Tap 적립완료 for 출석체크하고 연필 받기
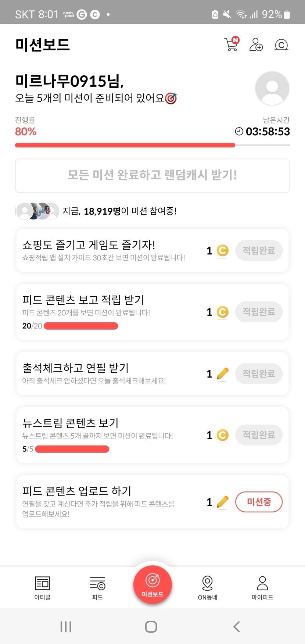 point(259,374)
